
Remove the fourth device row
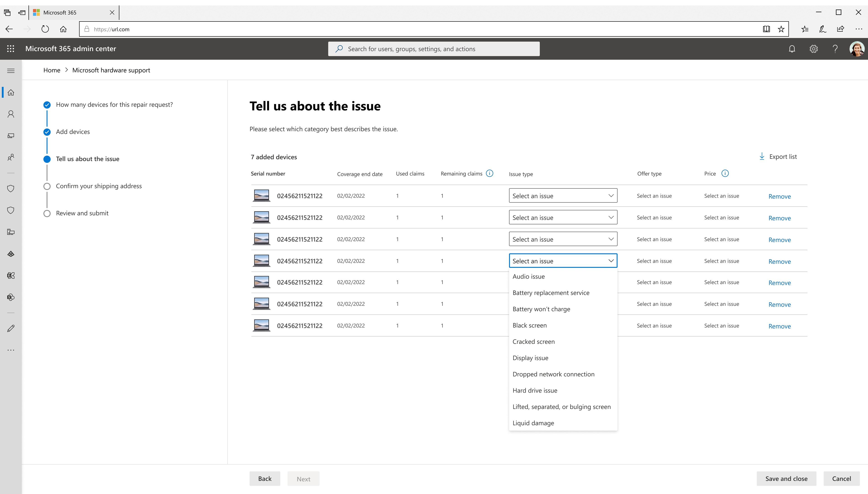(x=779, y=261)
